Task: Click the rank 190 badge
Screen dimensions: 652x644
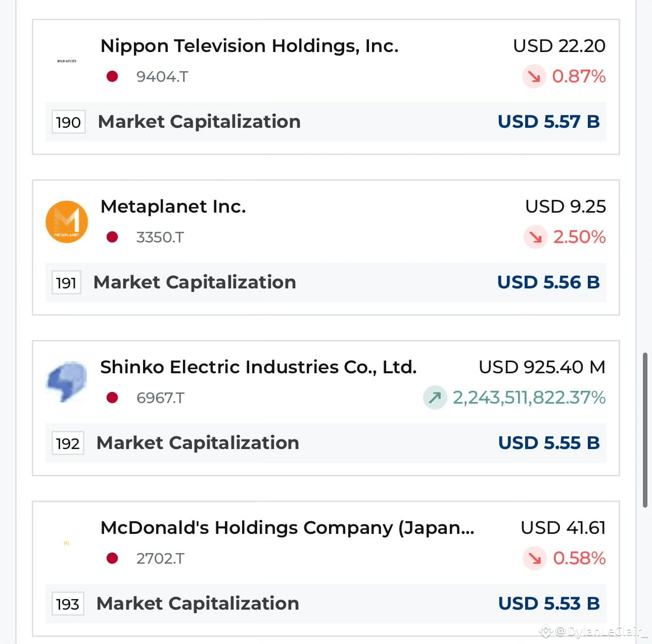Action: click(x=68, y=122)
